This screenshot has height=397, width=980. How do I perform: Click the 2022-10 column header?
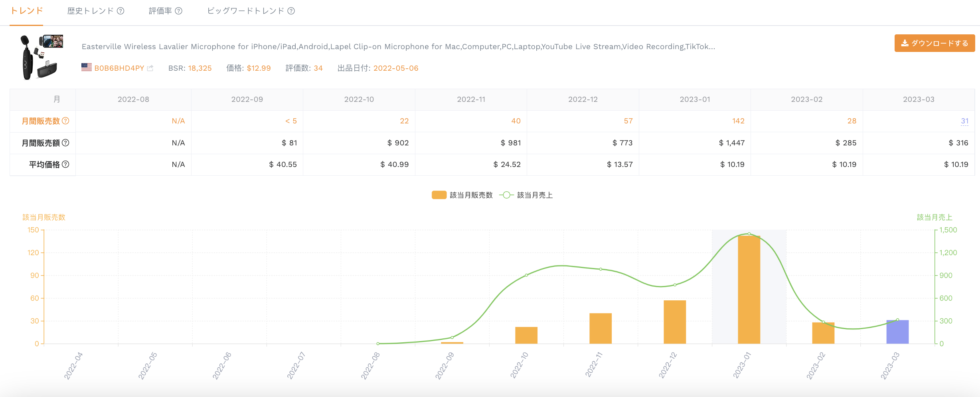click(359, 99)
